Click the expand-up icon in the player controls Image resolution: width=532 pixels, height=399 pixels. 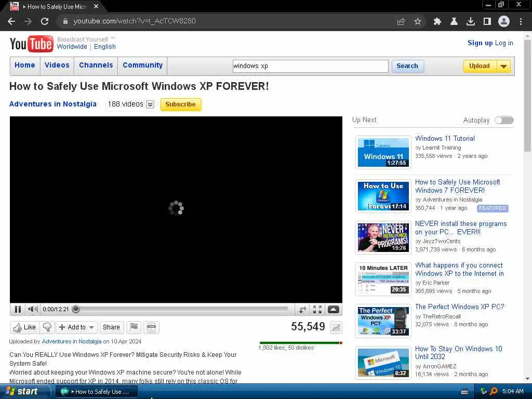pyautogui.click(x=333, y=309)
